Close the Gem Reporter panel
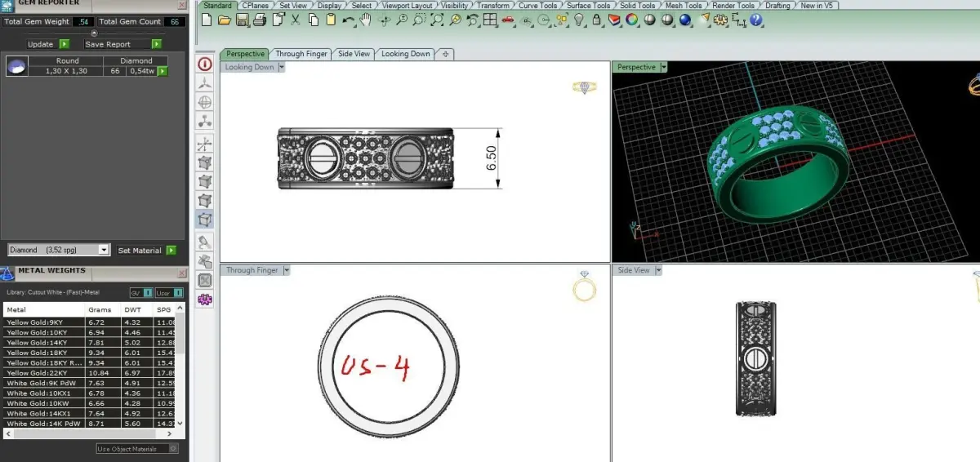The height and width of the screenshot is (462, 980). pos(181,5)
